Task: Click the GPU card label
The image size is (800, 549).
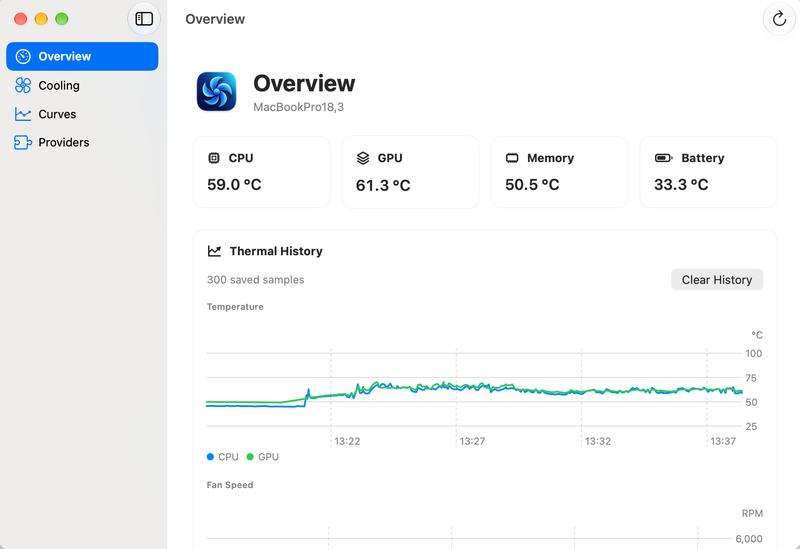Action: pos(390,158)
